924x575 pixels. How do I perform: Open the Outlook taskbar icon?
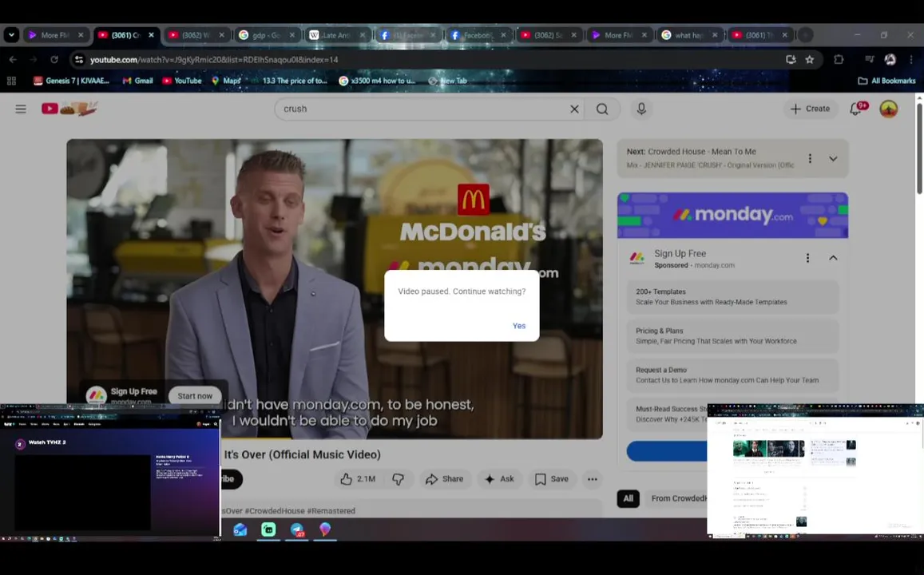pos(240,529)
